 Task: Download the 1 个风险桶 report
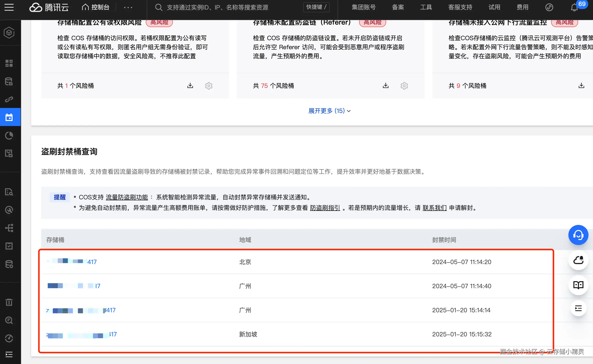tap(190, 86)
